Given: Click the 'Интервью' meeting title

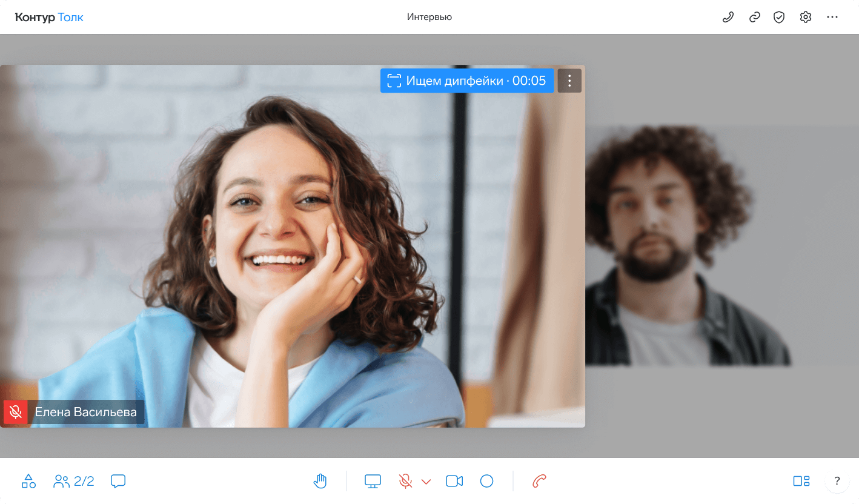Looking at the screenshot, I should [x=429, y=17].
